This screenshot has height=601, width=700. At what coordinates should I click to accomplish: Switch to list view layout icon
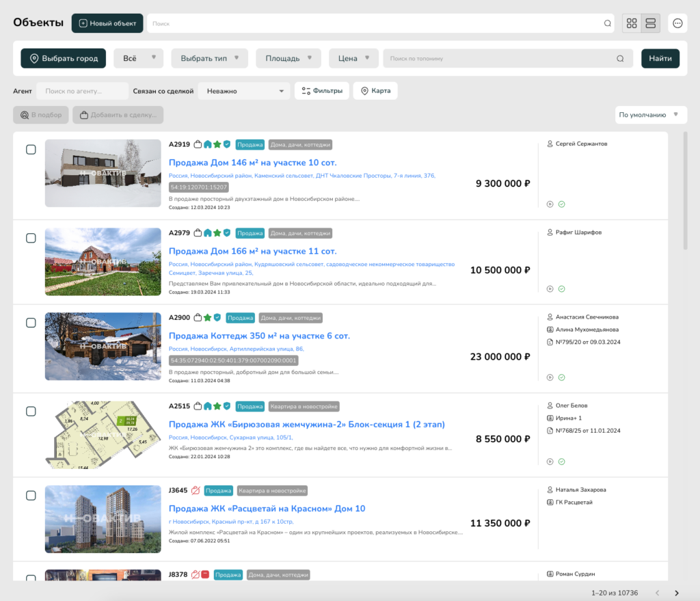651,23
